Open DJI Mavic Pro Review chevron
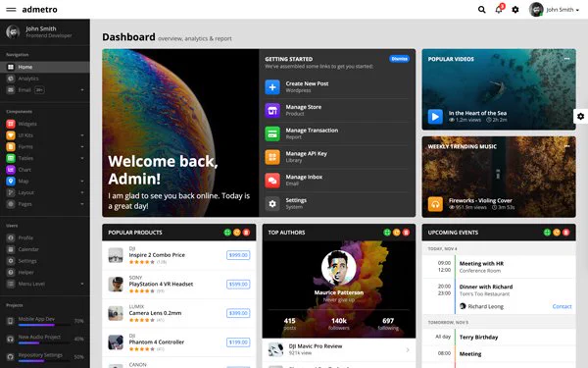 408,350
